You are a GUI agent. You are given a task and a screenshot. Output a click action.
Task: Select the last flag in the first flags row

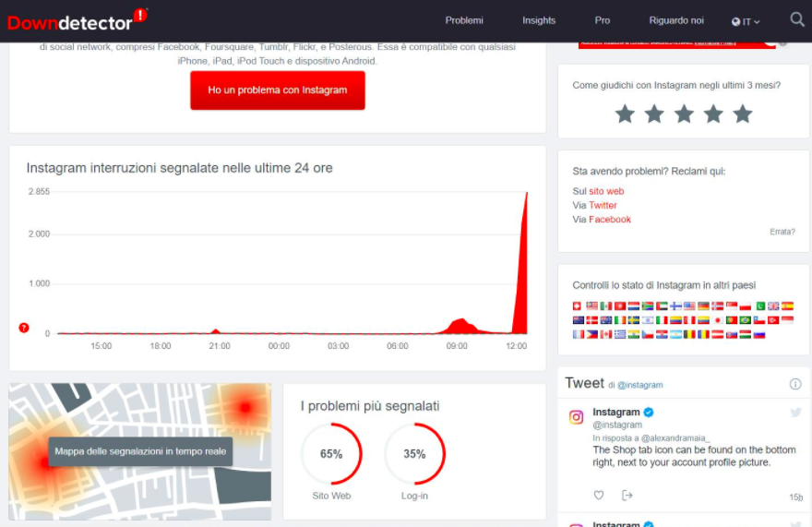pyautogui.click(x=787, y=306)
